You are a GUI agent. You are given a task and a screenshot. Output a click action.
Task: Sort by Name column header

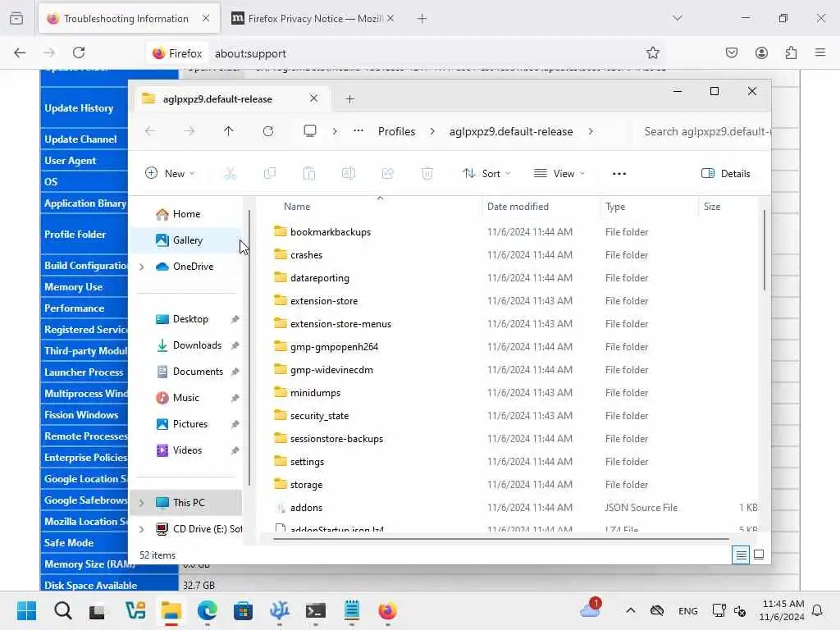pos(297,207)
